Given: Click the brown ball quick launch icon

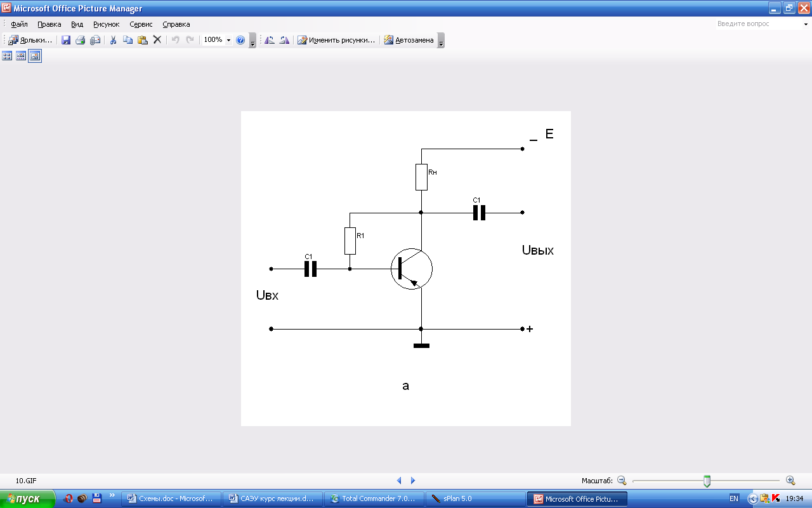Looking at the screenshot, I should point(82,498).
